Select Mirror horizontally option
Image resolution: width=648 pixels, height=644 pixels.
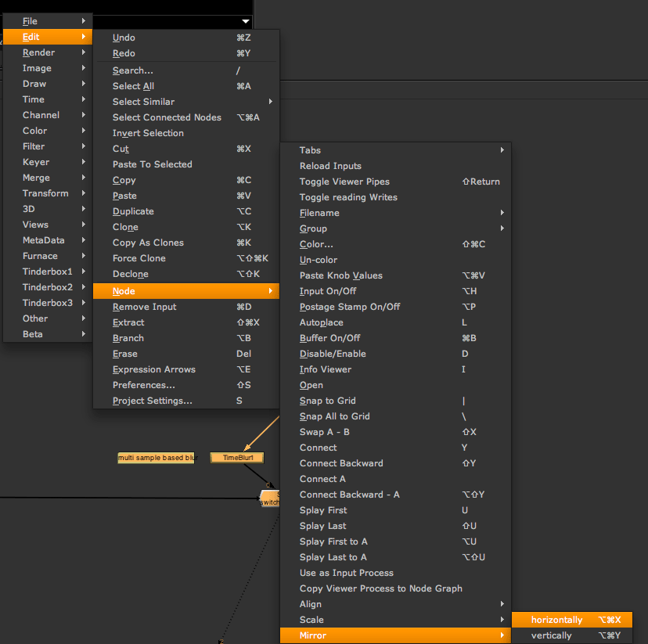coord(556,620)
